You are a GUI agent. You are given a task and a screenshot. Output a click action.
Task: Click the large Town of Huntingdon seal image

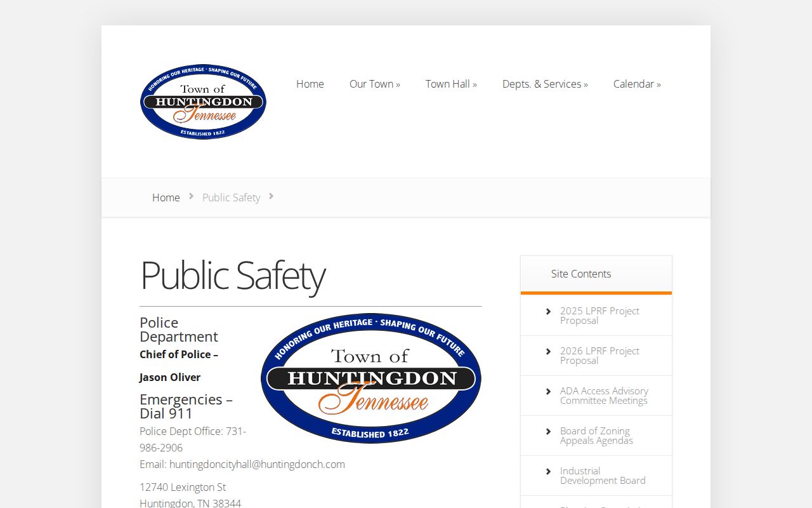coord(371,378)
